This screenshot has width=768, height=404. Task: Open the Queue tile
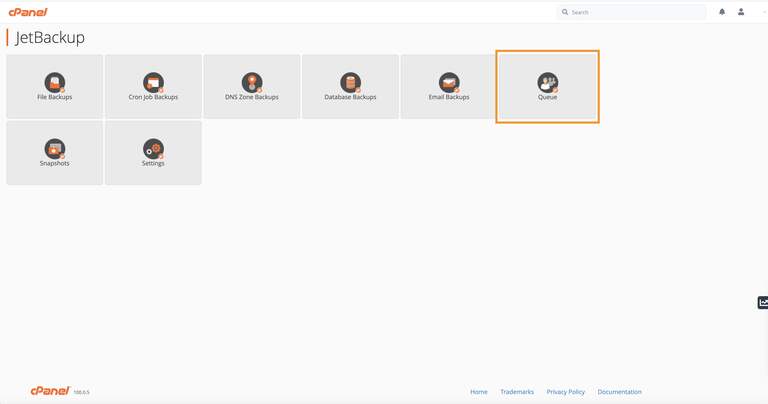coord(548,87)
